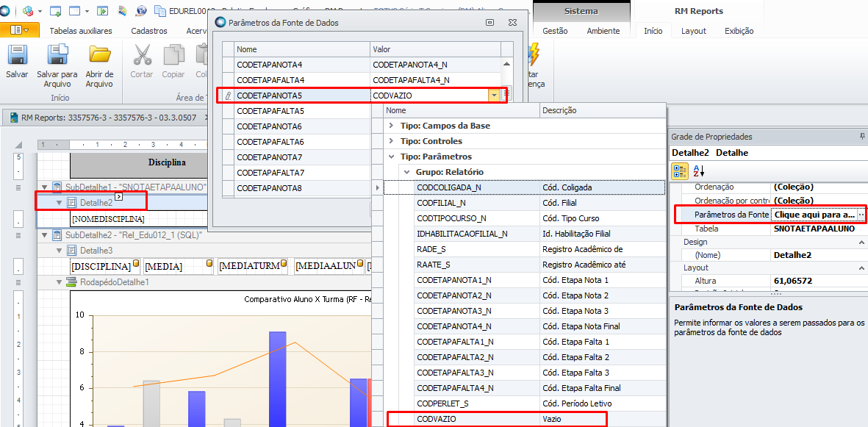Click the database icon on [DISCIPLINA] field
This screenshot has width=868, height=427.
(136, 264)
